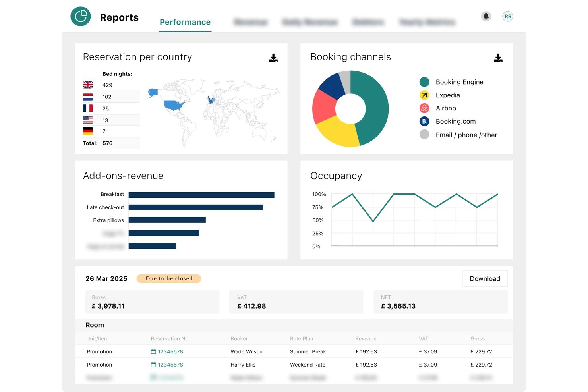This screenshot has height=392, width=588.
Task: Click the VAT £ 412.98 summary box
Action: click(x=296, y=302)
